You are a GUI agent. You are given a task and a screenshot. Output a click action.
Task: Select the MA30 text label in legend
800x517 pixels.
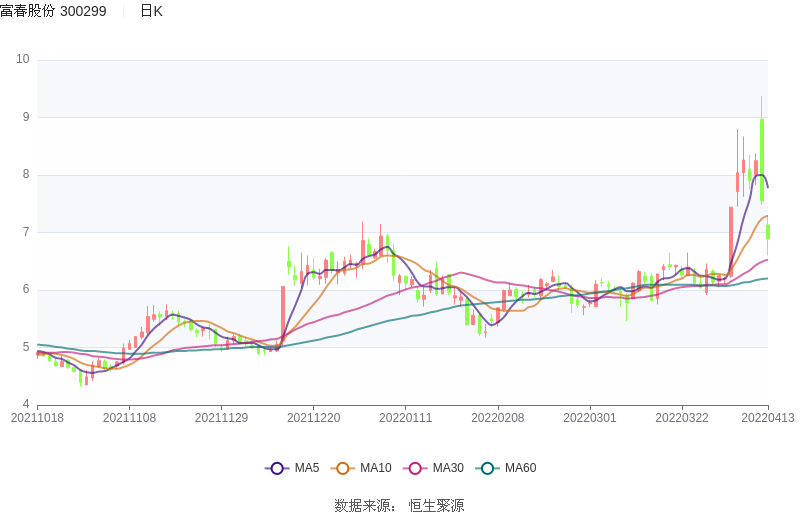point(448,468)
